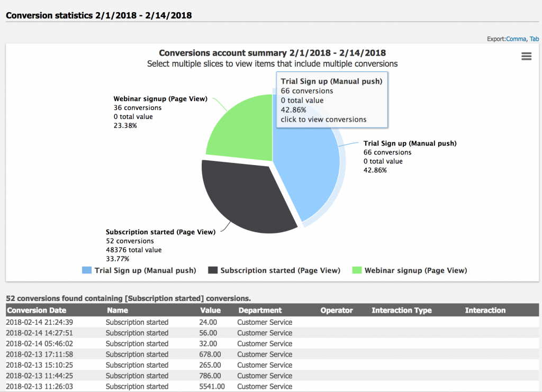Export statistics as Comma format
542x392 pixels.
tap(516, 39)
